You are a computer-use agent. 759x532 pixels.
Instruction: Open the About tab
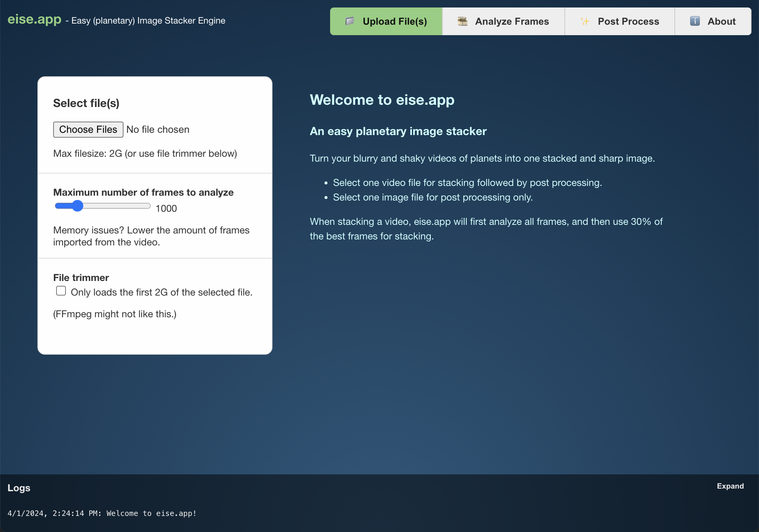pyautogui.click(x=713, y=21)
